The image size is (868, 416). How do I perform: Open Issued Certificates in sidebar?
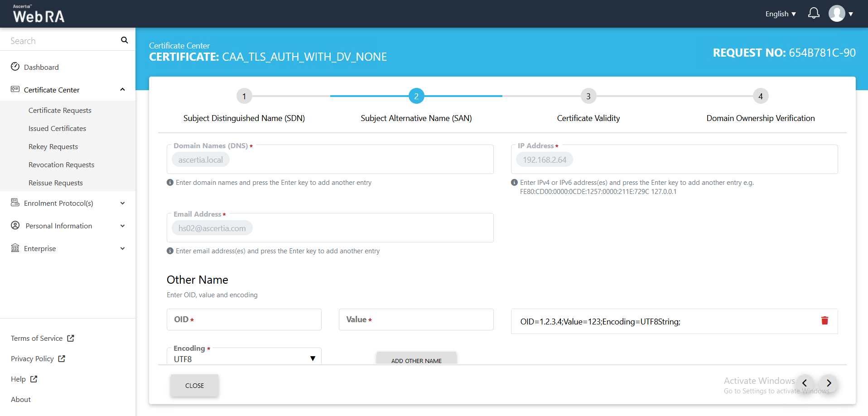tap(57, 128)
